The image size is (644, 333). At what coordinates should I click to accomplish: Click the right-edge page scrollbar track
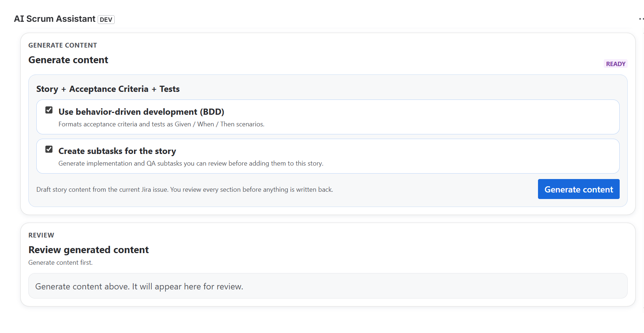click(x=643, y=166)
